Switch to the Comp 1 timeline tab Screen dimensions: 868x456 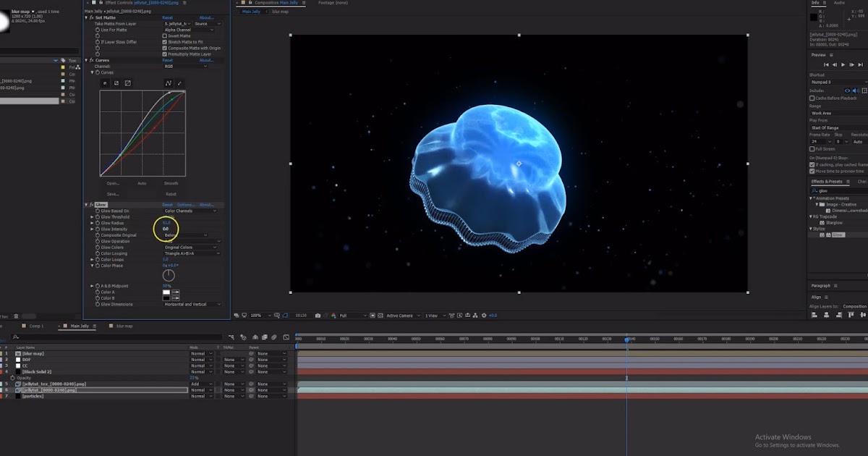click(x=36, y=326)
